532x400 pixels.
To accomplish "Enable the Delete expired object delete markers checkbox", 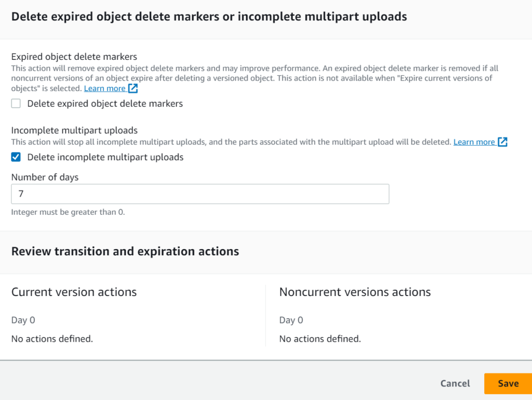I will click(16, 104).
